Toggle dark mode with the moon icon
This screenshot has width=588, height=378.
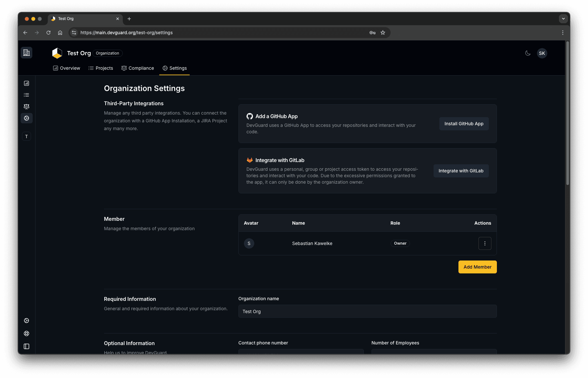tap(528, 53)
